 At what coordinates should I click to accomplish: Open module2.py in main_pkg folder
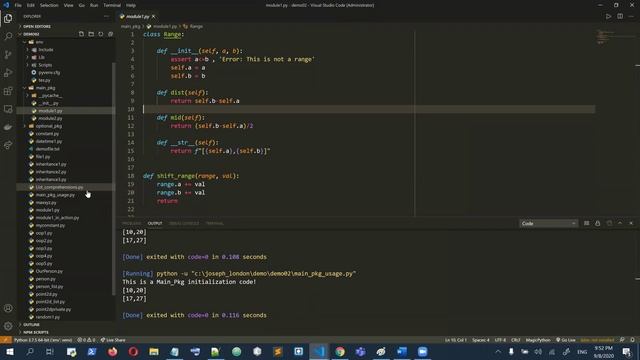click(50, 118)
